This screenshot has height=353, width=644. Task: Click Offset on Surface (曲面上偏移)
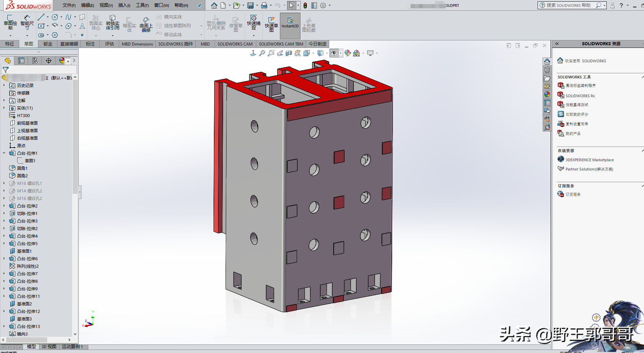tap(146, 24)
